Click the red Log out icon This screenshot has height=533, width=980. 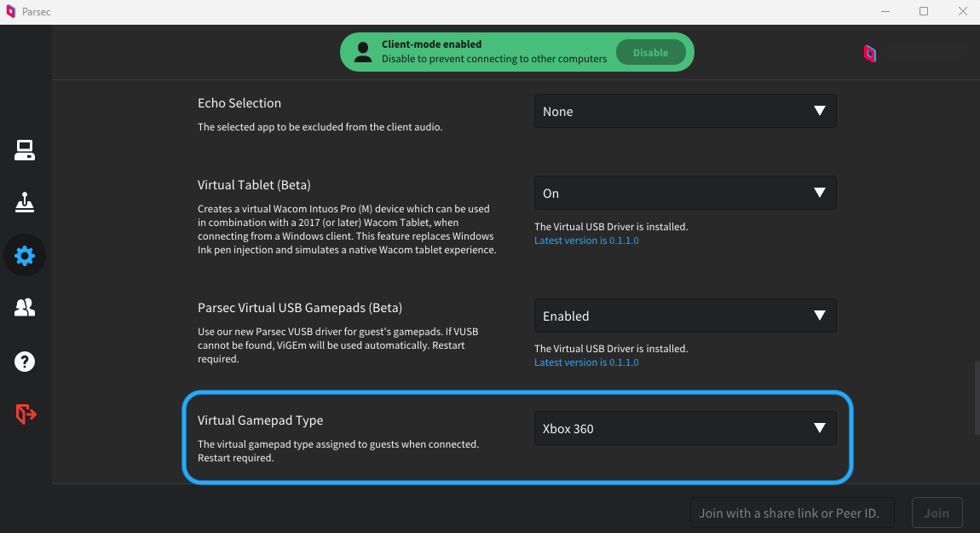coord(26,414)
